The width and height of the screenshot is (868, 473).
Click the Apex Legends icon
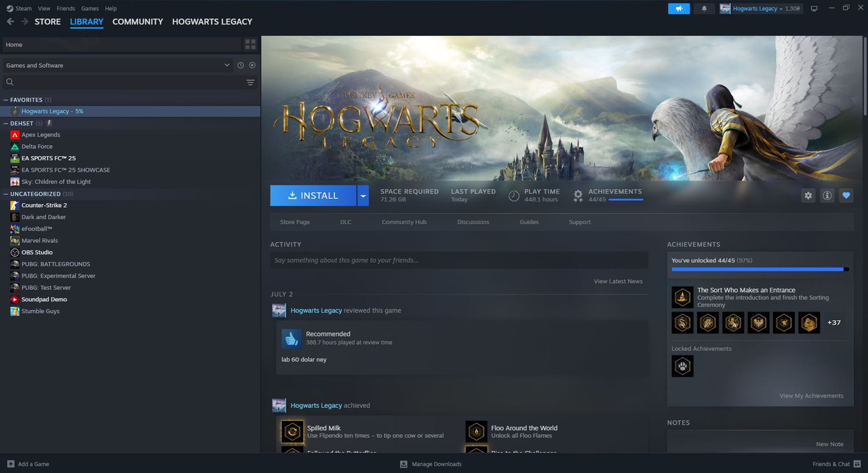pos(15,135)
